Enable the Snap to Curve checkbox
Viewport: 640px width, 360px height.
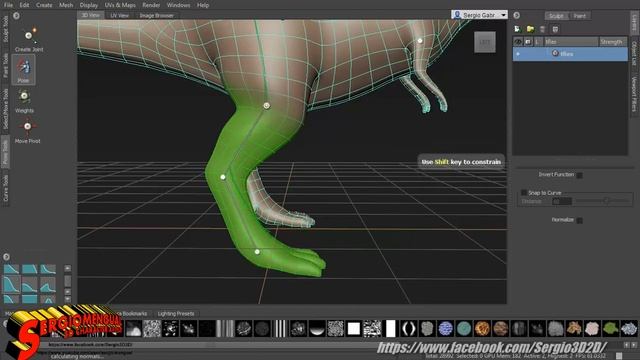[524, 193]
